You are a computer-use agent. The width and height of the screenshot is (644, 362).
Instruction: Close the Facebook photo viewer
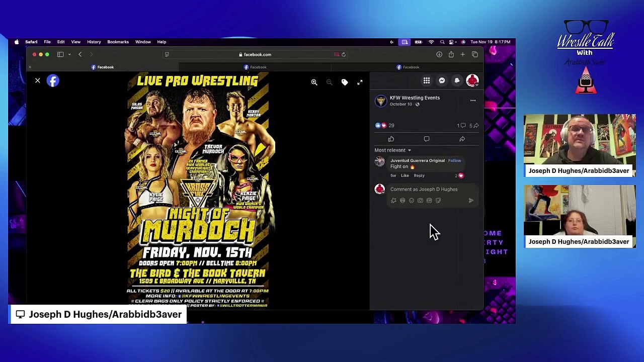point(37,80)
